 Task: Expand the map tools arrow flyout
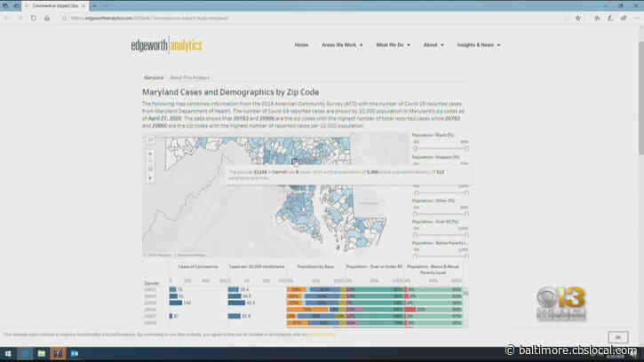[150, 178]
